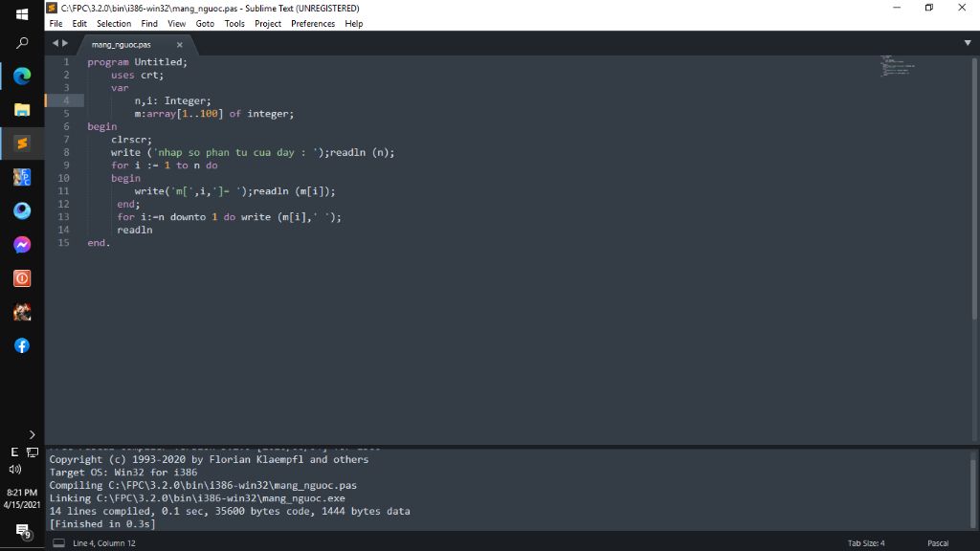Open the volume speaker tray icon
The image size is (980, 551).
pos(15,469)
